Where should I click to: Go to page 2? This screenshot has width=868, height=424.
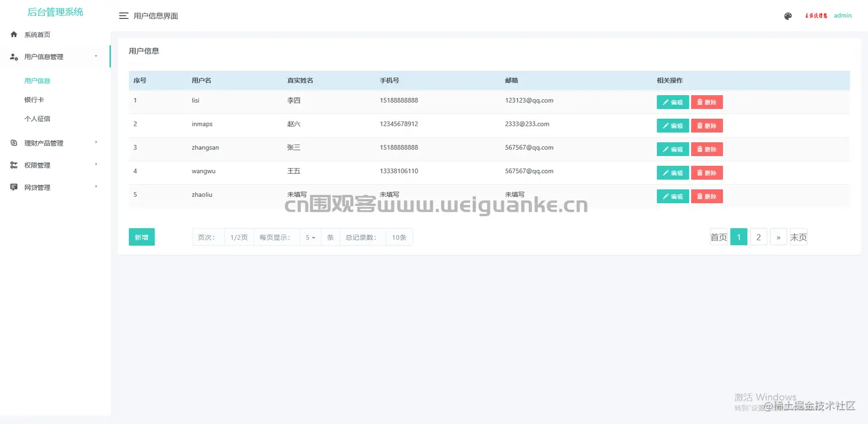tap(758, 237)
